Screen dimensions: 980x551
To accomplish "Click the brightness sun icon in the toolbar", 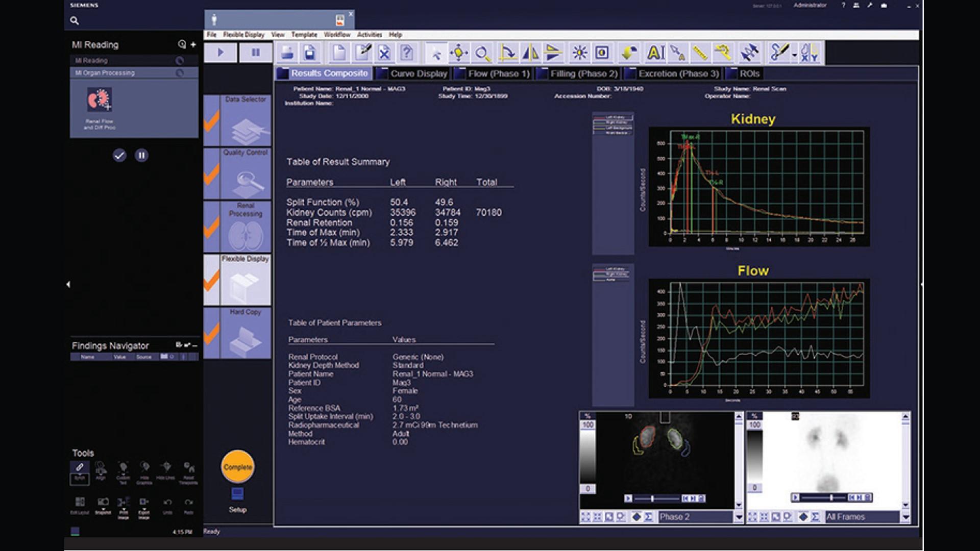I will click(580, 53).
